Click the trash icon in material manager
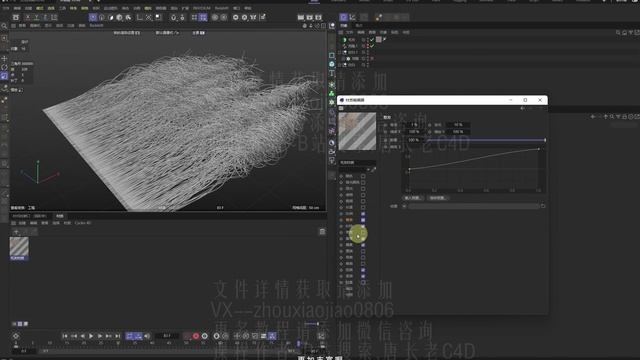This screenshot has width=640, height=360. point(322,232)
